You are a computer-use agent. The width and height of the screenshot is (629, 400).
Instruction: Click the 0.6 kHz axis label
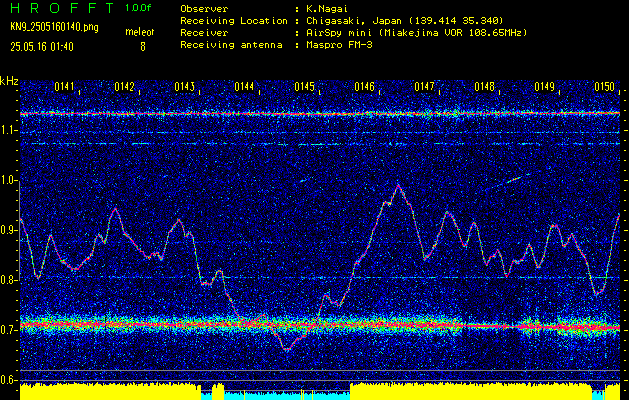coord(9,380)
